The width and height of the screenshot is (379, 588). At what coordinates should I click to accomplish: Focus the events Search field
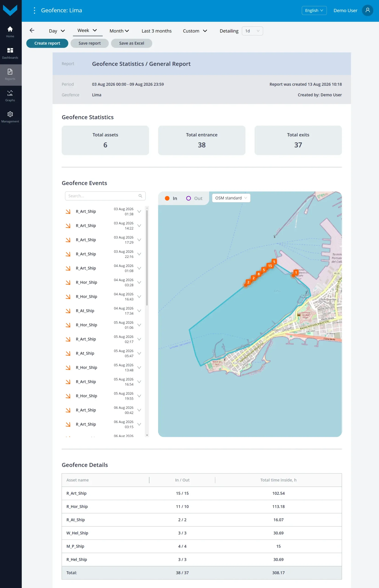click(105, 196)
